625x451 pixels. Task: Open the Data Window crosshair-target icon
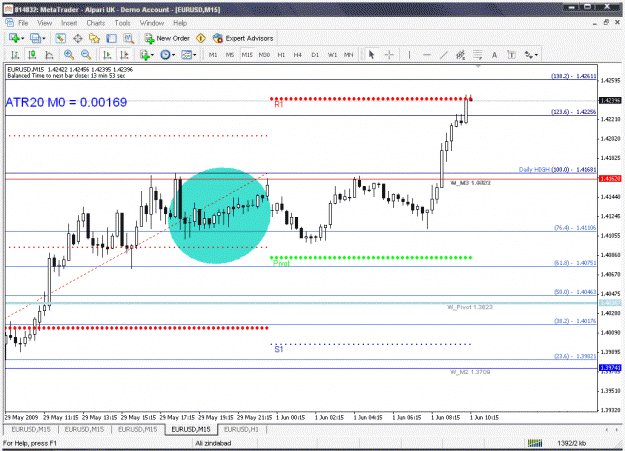coord(78,38)
